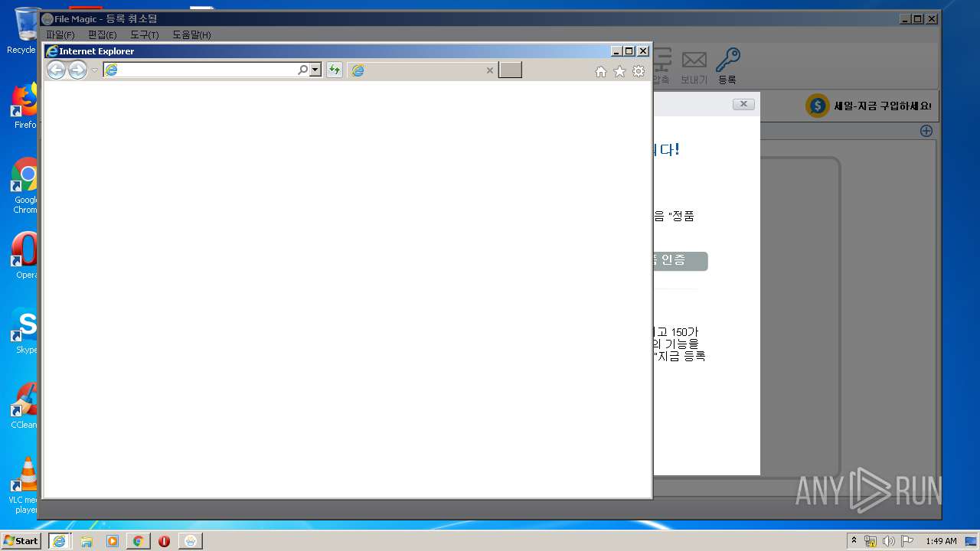980x551 pixels.
Task: Close the current Internet Explorer tab
Action: (490, 70)
